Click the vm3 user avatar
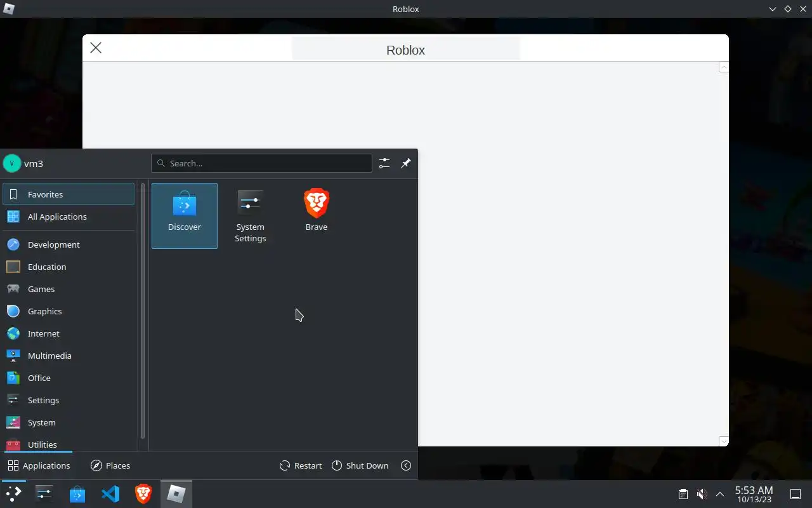Viewport: 812px width, 508px height. coord(12,163)
